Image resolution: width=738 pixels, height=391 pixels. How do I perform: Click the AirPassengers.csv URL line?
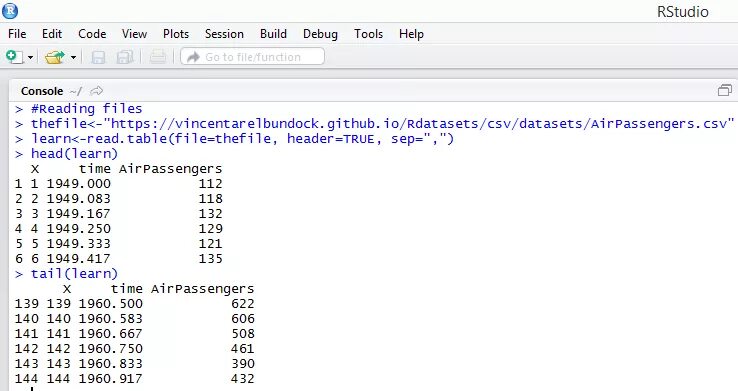[383, 124]
